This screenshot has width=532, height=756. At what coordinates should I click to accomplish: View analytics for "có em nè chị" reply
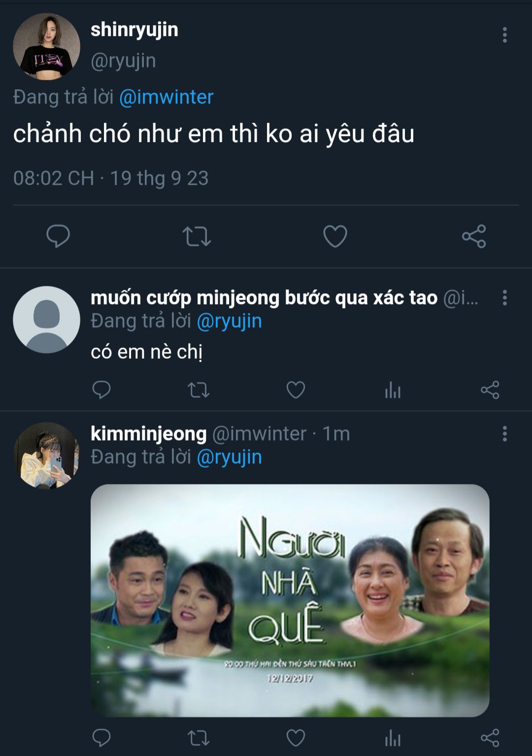(393, 390)
